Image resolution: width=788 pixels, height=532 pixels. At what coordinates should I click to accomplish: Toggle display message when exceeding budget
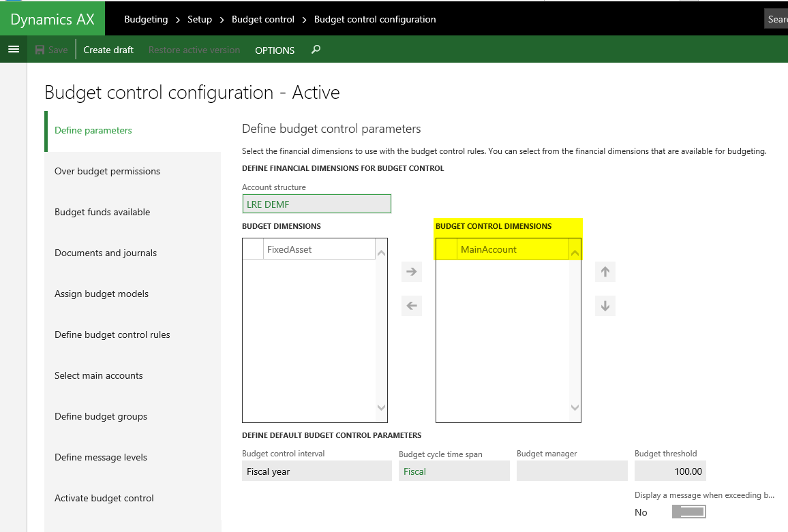click(688, 512)
